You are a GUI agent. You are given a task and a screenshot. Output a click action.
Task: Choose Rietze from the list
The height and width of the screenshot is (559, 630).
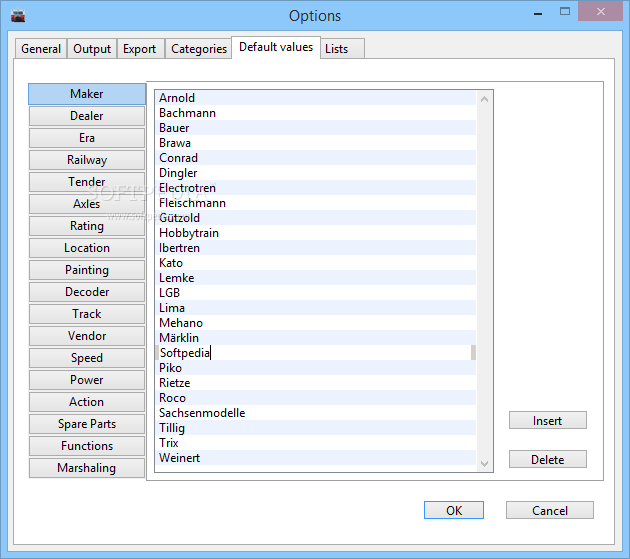[316, 383]
